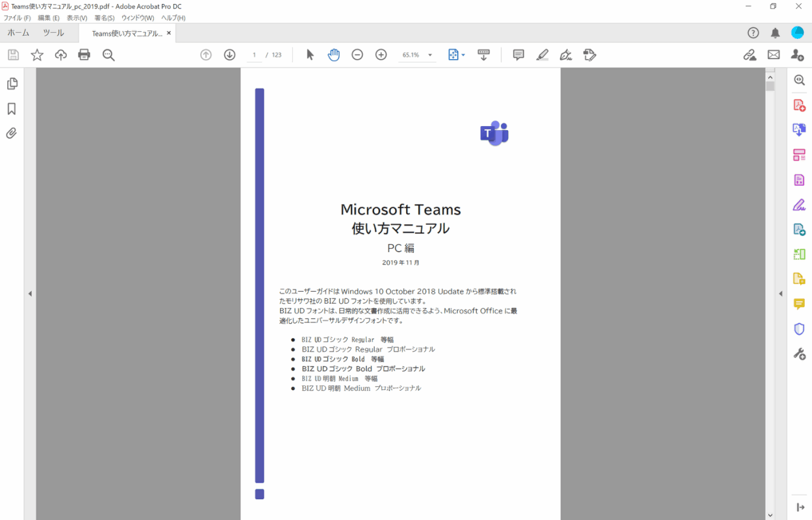Click the Print file icon

pos(84,55)
